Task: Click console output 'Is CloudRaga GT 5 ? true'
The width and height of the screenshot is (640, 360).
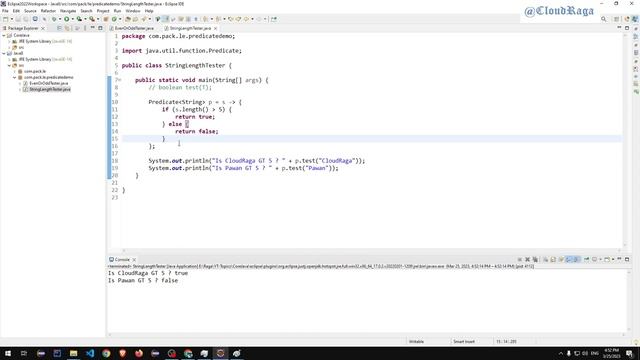Action: 148,273
